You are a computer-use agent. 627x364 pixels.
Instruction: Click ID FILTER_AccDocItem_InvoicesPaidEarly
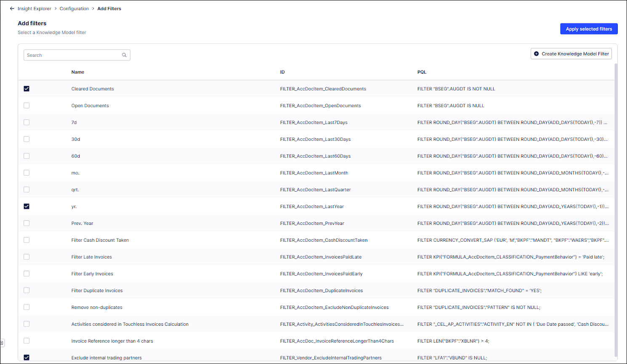pos(321,274)
